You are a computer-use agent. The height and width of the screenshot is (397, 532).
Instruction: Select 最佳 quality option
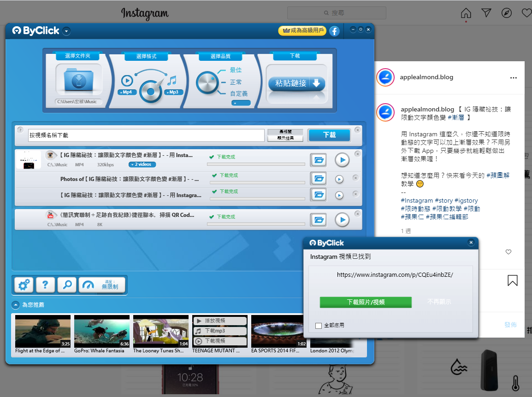coord(236,70)
